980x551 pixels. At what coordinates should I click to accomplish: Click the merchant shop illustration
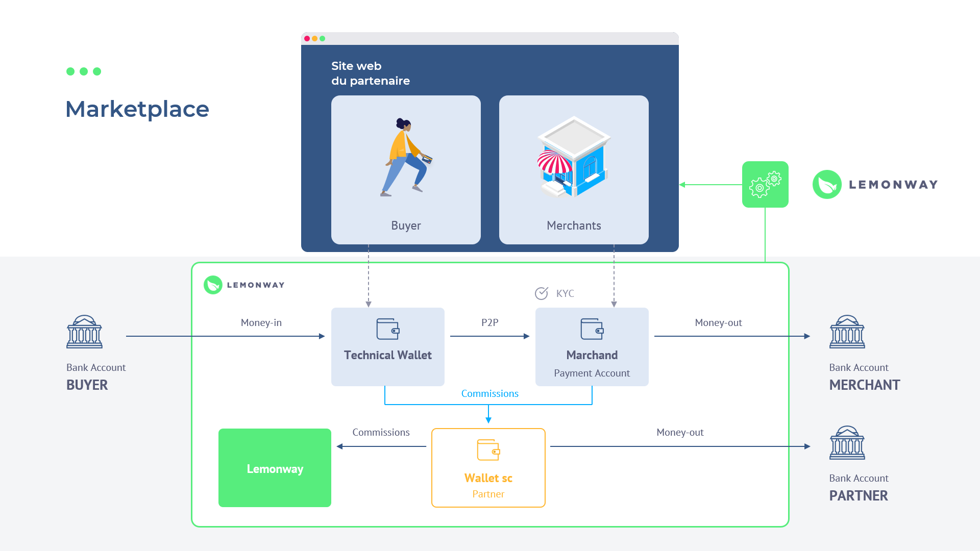574,157
